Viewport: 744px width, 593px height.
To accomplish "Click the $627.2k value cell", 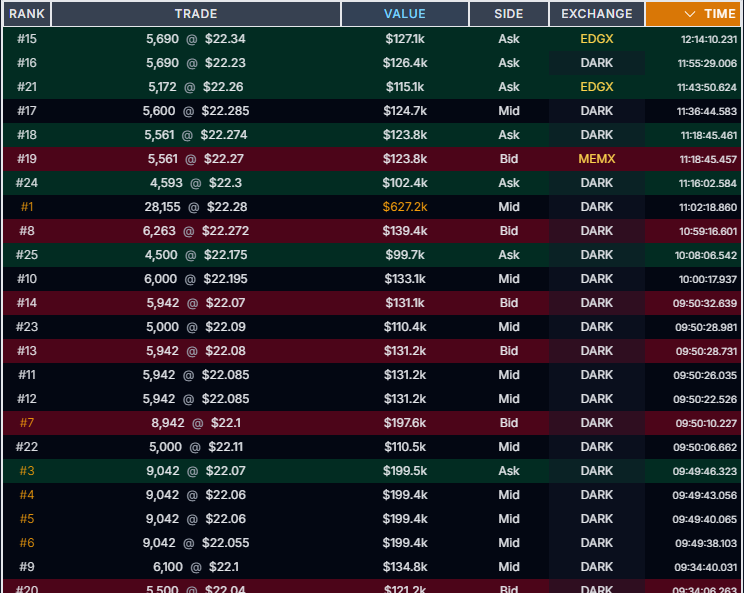I will click(x=405, y=207).
